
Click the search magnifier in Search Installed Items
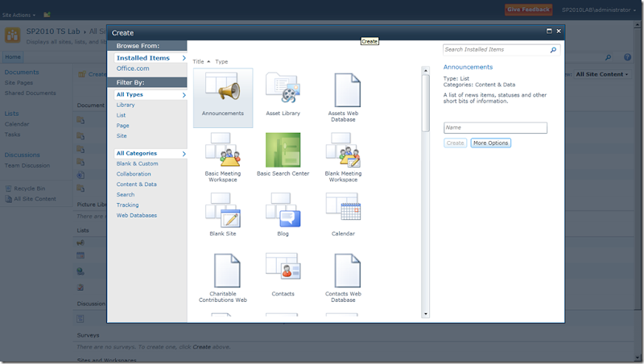click(553, 50)
